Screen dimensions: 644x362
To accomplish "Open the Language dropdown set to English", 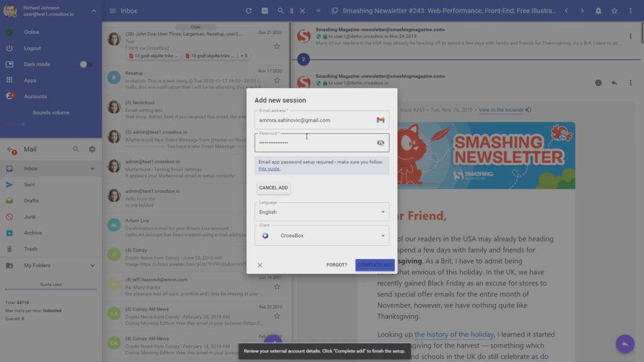I will click(321, 212).
